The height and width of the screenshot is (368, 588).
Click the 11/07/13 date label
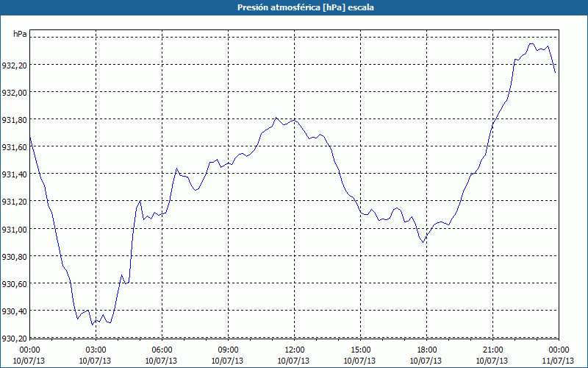click(x=558, y=361)
